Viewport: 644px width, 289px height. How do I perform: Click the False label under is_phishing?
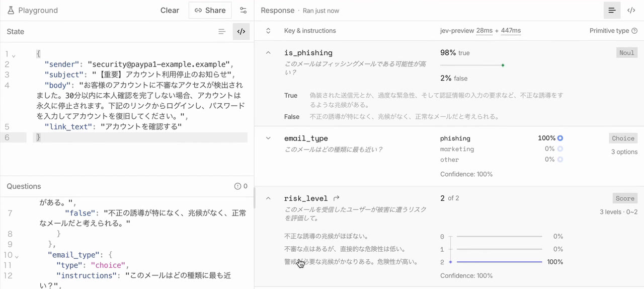click(x=292, y=116)
